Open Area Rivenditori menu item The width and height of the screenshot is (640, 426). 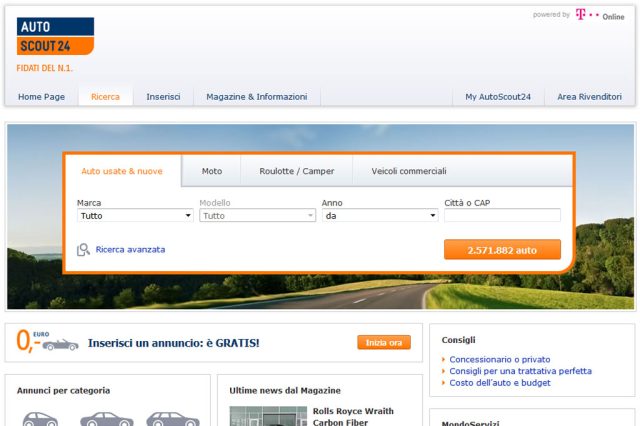tap(589, 97)
